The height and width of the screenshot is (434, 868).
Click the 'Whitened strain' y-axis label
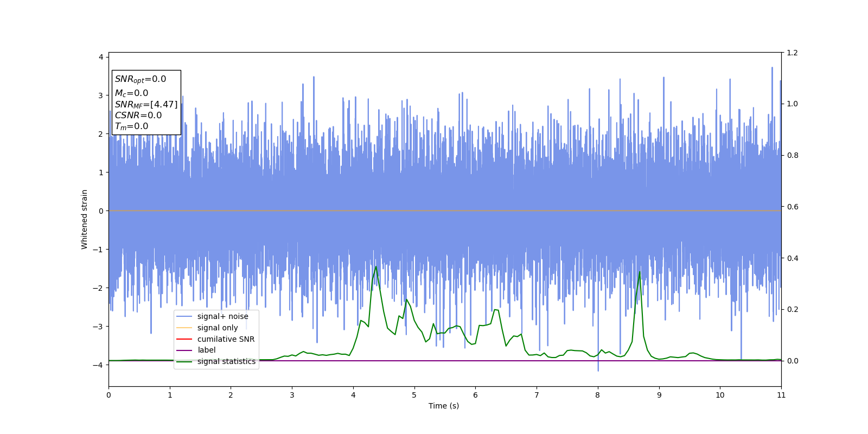click(x=85, y=219)
